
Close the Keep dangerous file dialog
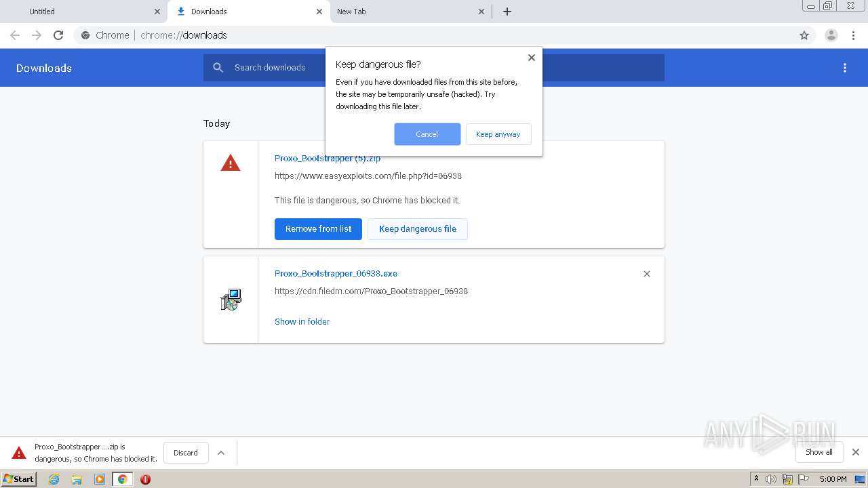[x=532, y=58]
